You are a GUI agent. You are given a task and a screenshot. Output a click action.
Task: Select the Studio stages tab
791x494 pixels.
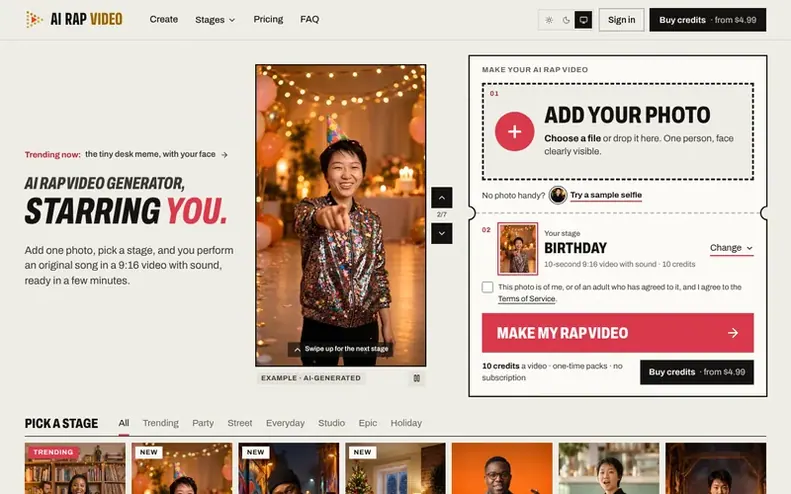[x=331, y=423]
